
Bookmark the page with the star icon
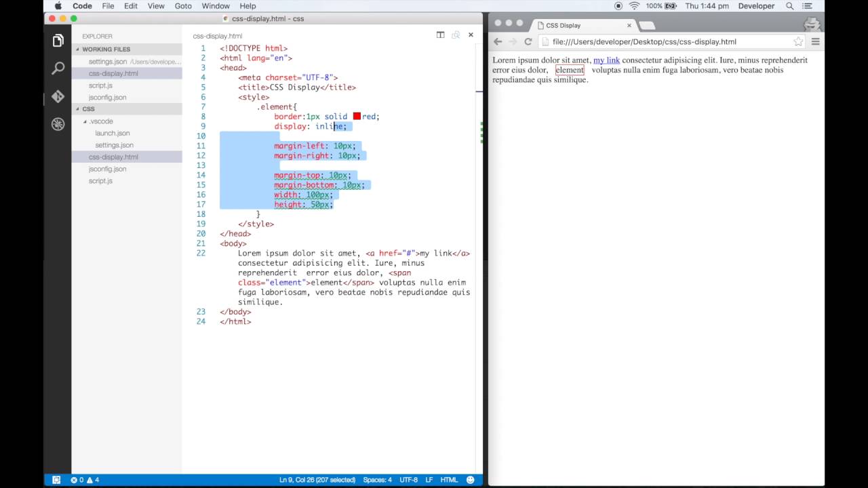pyautogui.click(x=798, y=41)
